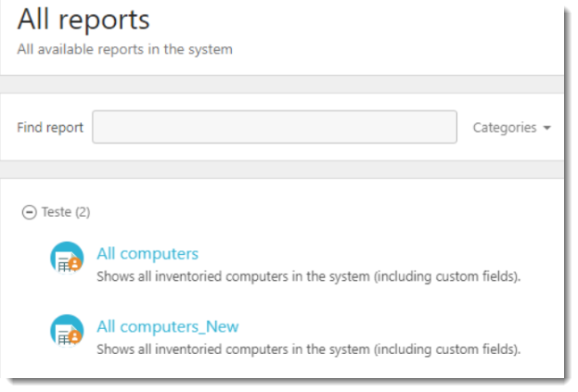Screen dimensions: 578x392
Task: Click the Find report label
Action: [50, 128]
